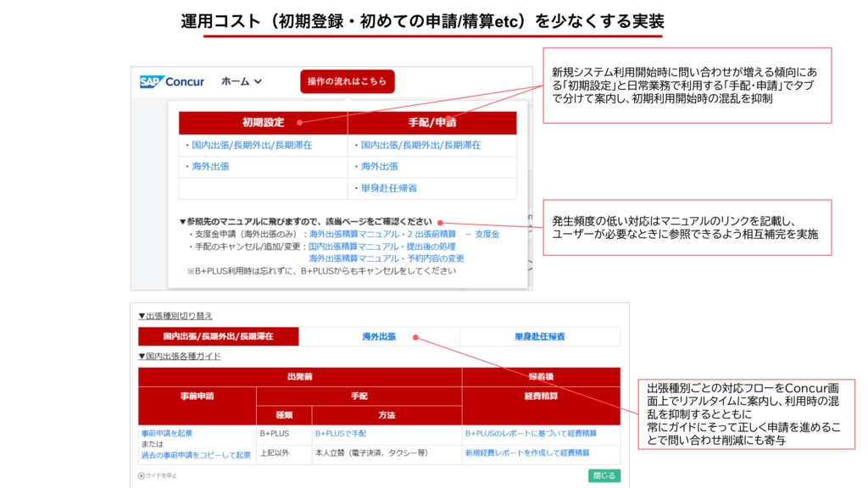Click the ▼参照先のマニュアルに飛びますので notice text
The width and height of the screenshot is (868, 488).
click(x=305, y=221)
